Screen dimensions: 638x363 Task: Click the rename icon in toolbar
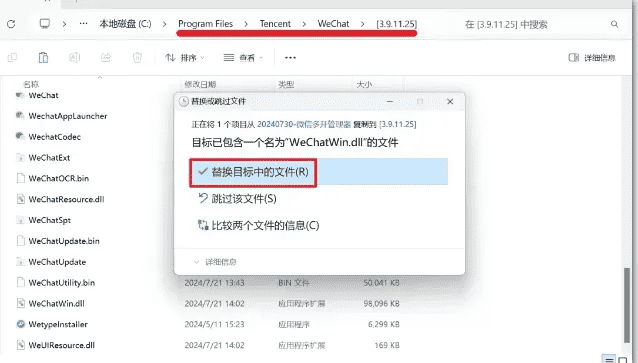pos(74,58)
